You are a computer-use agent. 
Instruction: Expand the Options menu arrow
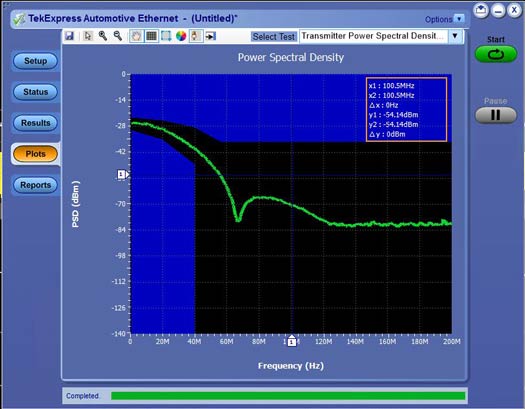[459, 19]
